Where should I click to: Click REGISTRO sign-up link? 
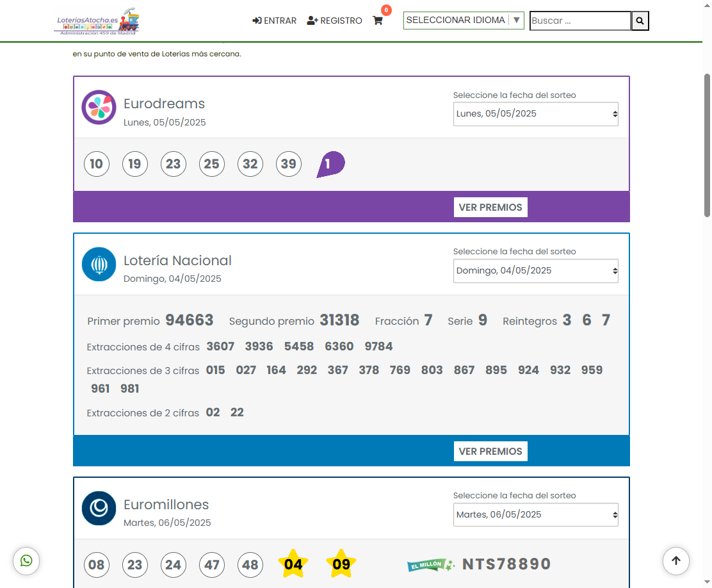click(334, 20)
